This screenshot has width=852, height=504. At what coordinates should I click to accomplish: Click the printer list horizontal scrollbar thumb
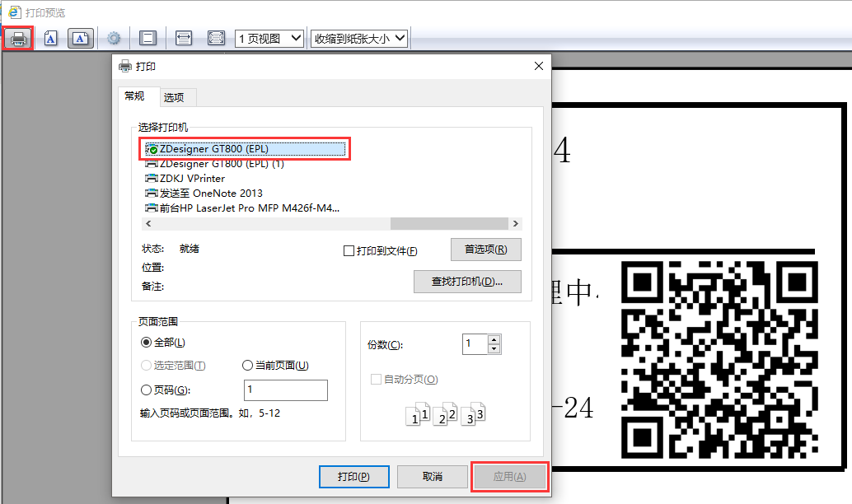point(449,224)
